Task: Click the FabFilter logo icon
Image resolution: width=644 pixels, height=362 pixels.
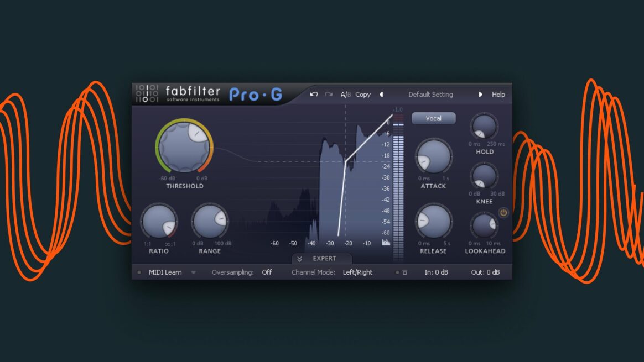Action: coord(146,94)
